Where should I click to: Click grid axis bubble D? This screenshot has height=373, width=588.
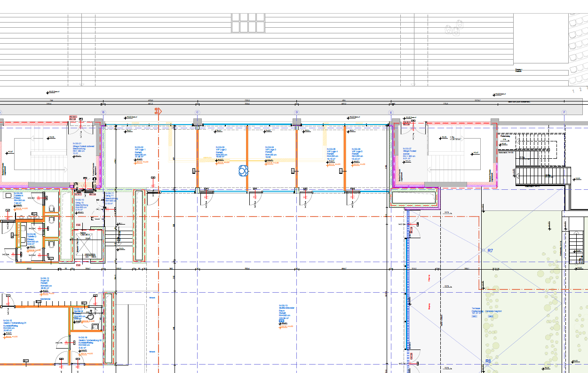pos(296,112)
